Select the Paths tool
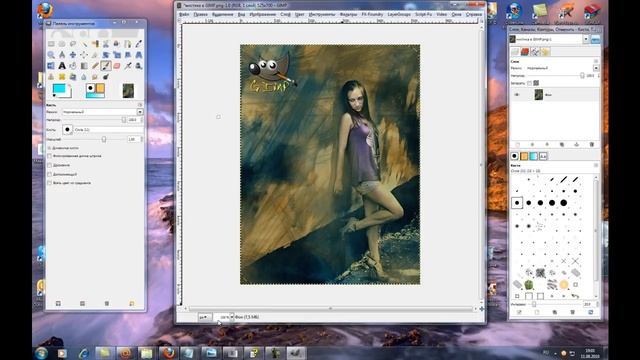The height and width of the screenshot is (360, 640). pos(128,44)
